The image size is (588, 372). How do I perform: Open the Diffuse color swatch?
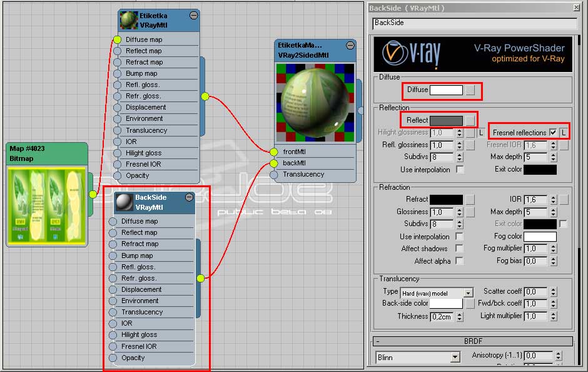pyautogui.click(x=446, y=90)
